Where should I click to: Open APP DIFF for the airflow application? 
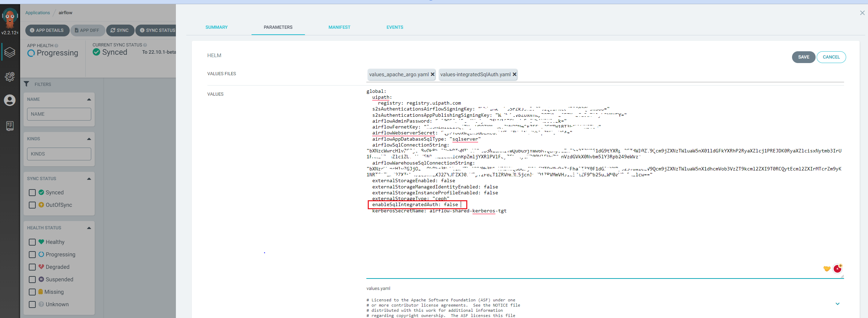coord(87,30)
